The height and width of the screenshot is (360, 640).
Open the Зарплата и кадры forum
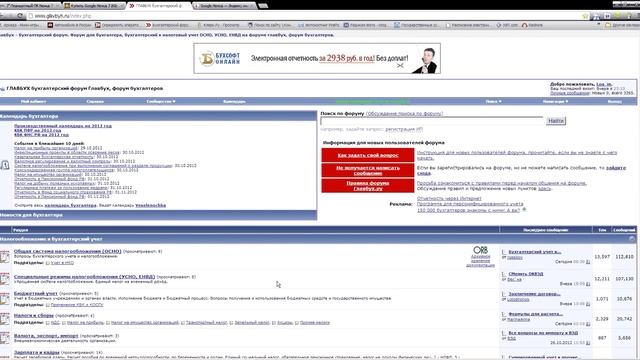(36, 352)
